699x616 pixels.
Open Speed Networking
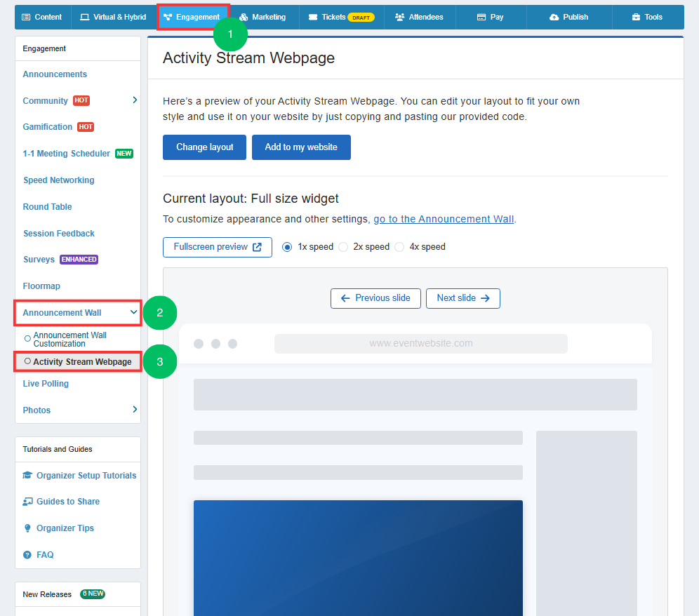pos(59,180)
